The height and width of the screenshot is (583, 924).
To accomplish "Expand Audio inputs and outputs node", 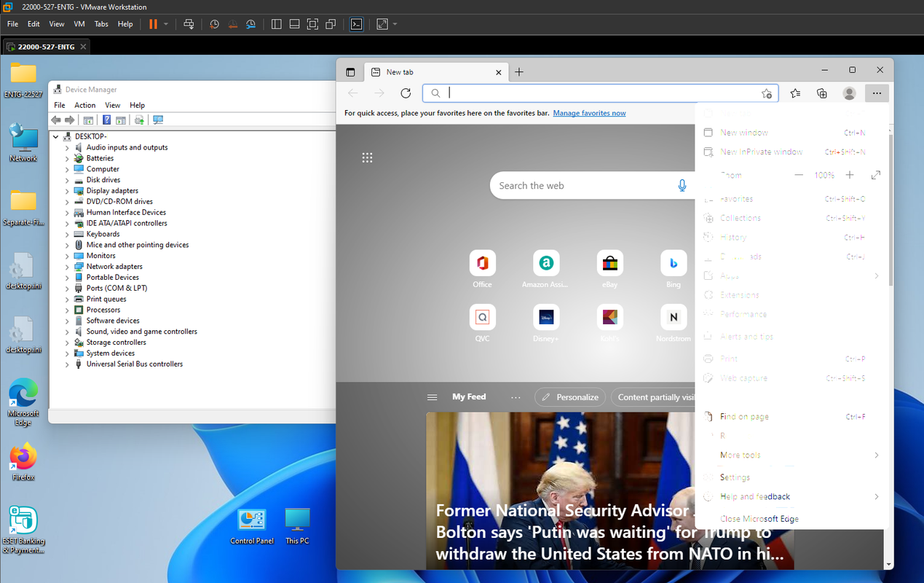I will (67, 147).
